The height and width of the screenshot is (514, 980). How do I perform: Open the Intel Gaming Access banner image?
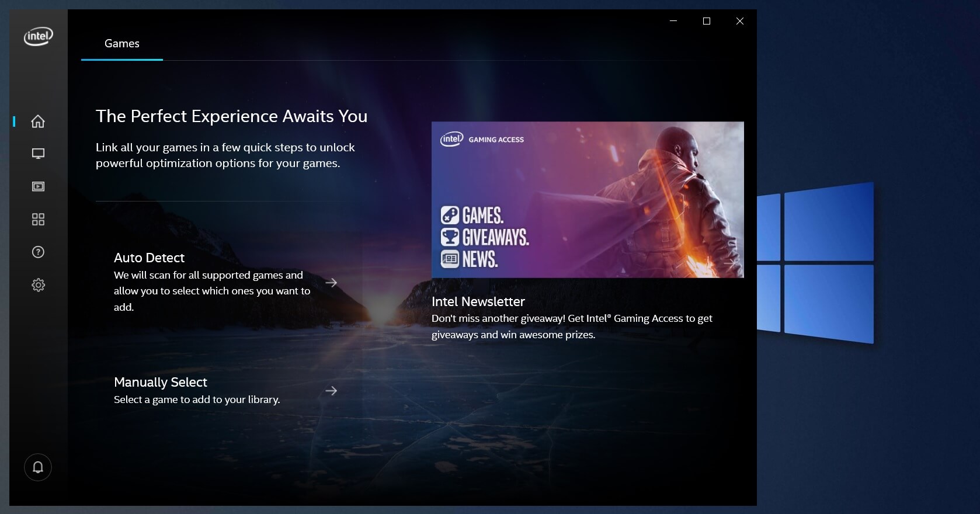(x=588, y=200)
